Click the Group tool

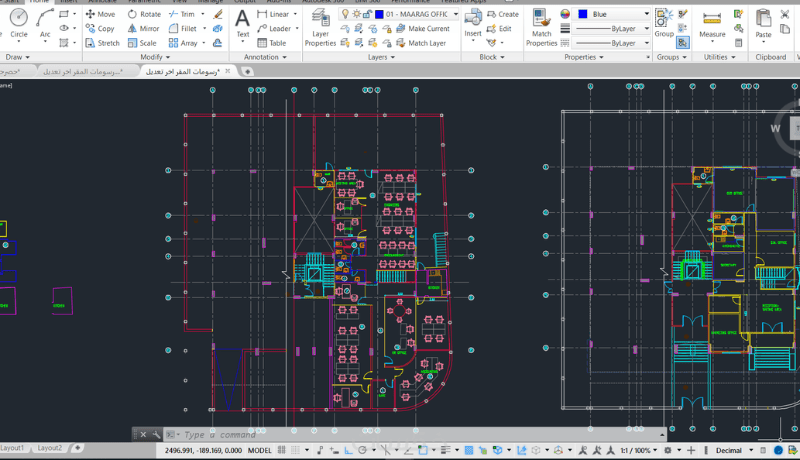pyautogui.click(x=664, y=23)
